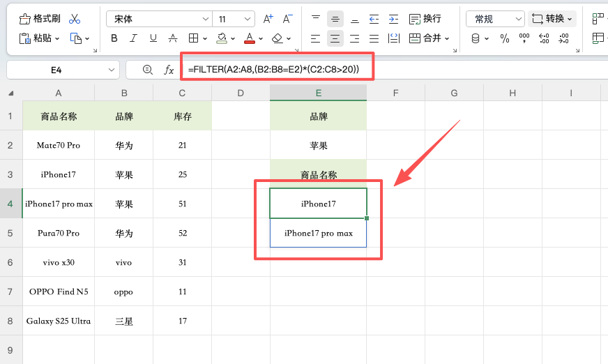Click the Merge cells (合并) button

pyautogui.click(x=429, y=38)
